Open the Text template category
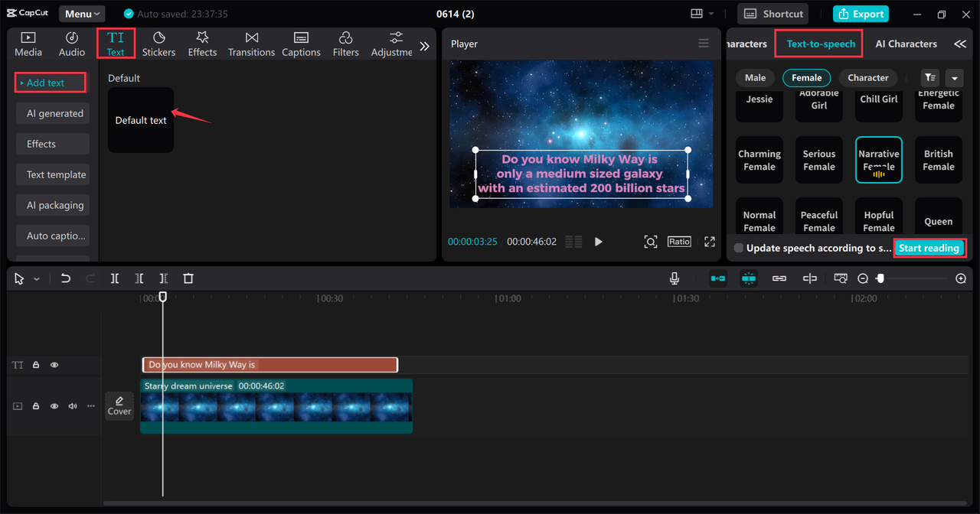The height and width of the screenshot is (514, 980). [53, 174]
